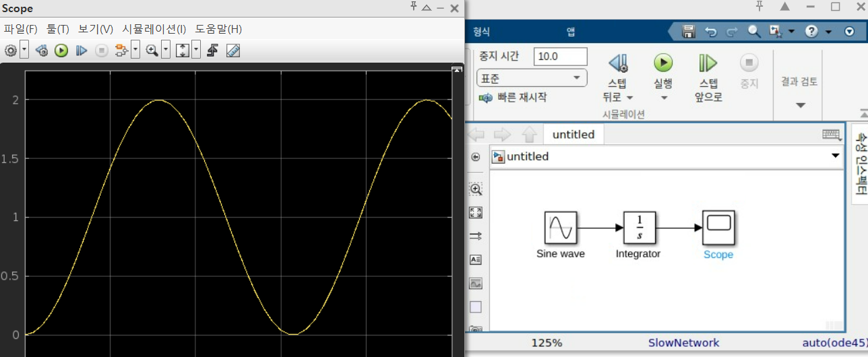Select the Sine wave block
Viewport: 868px width, 357px height.
561,228
